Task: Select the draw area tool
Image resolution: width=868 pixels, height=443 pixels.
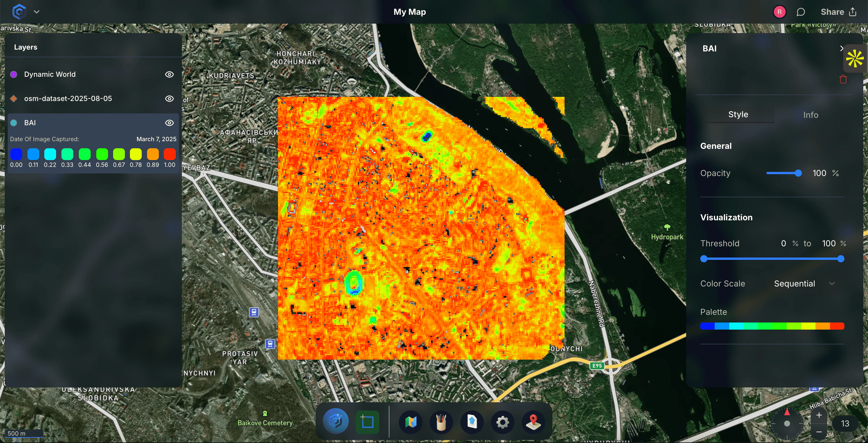Action: 368,421
